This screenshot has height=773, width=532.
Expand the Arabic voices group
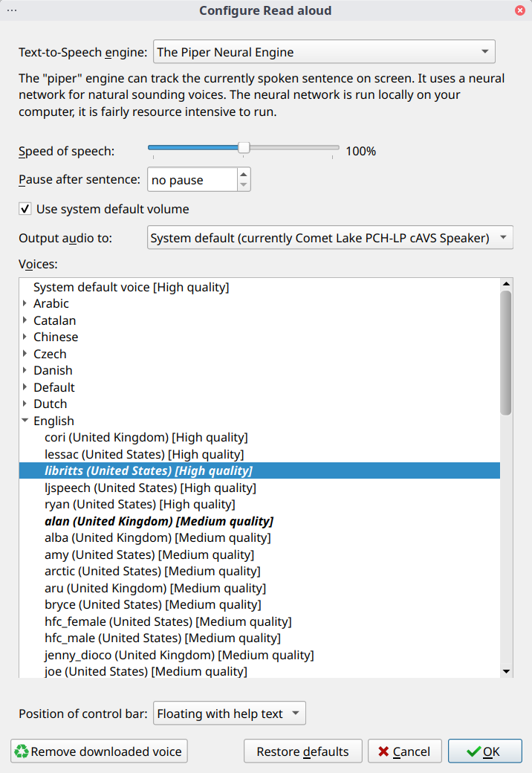pyautogui.click(x=25, y=303)
